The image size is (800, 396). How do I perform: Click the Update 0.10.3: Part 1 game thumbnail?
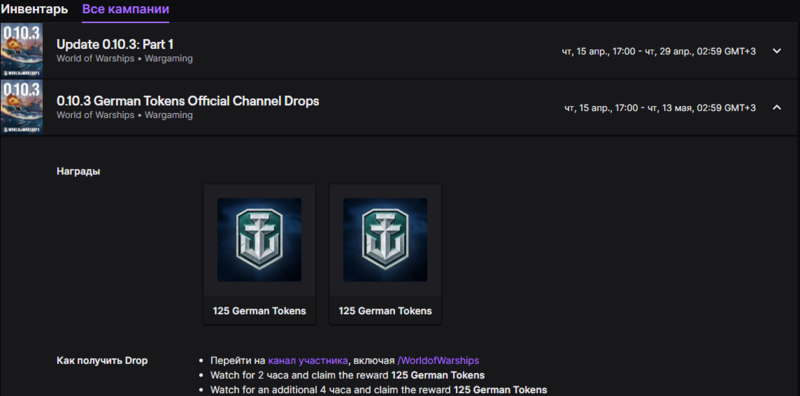[x=21, y=50]
